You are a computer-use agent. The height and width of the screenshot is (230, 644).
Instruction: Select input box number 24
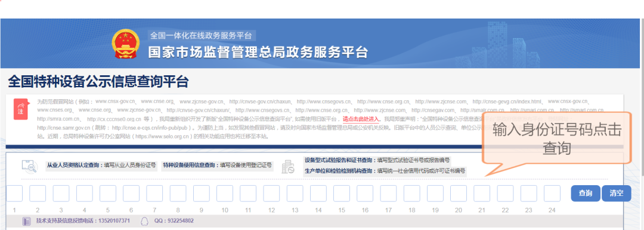(x=552, y=194)
